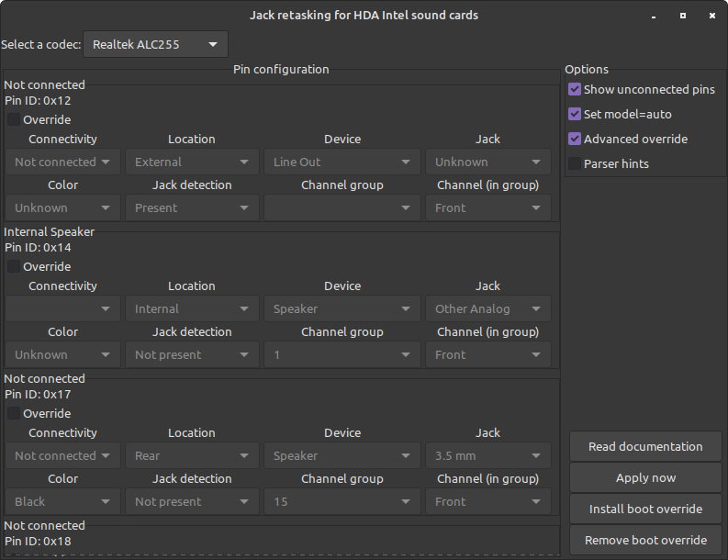Image resolution: width=728 pixels, height=560 pixels.
Task: Open Line Out Device dropdown
Action: pos(342,162)
